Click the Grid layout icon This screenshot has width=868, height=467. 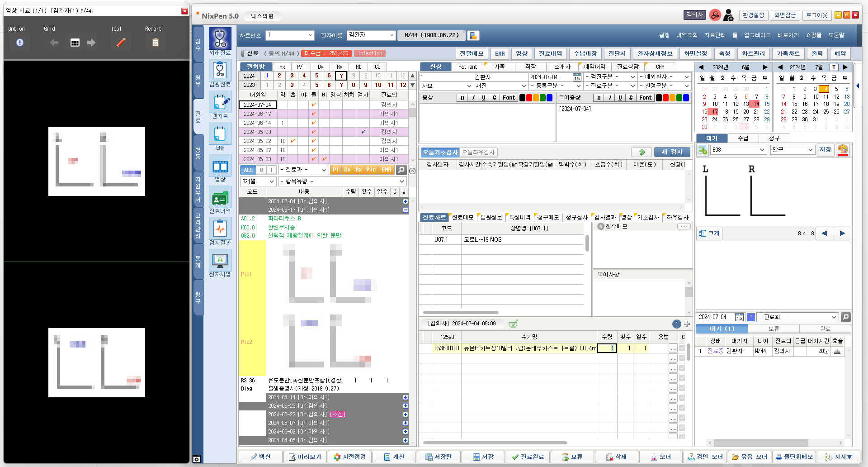75,43
